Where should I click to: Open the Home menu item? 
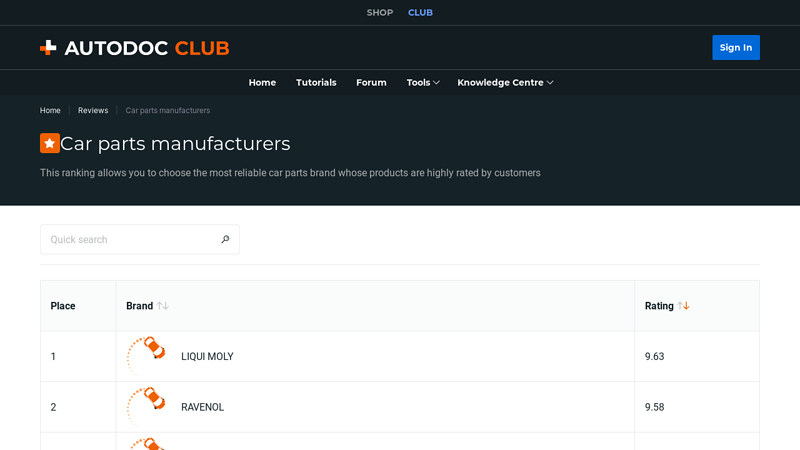[x=262, y=83]
